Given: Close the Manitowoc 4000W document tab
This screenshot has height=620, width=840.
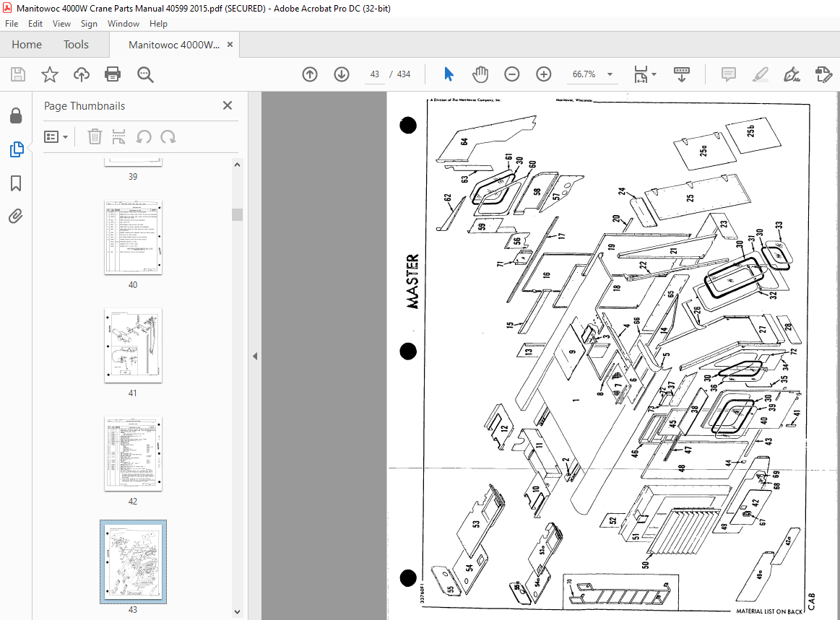Looking at the screenshot, I should (230, 45).
